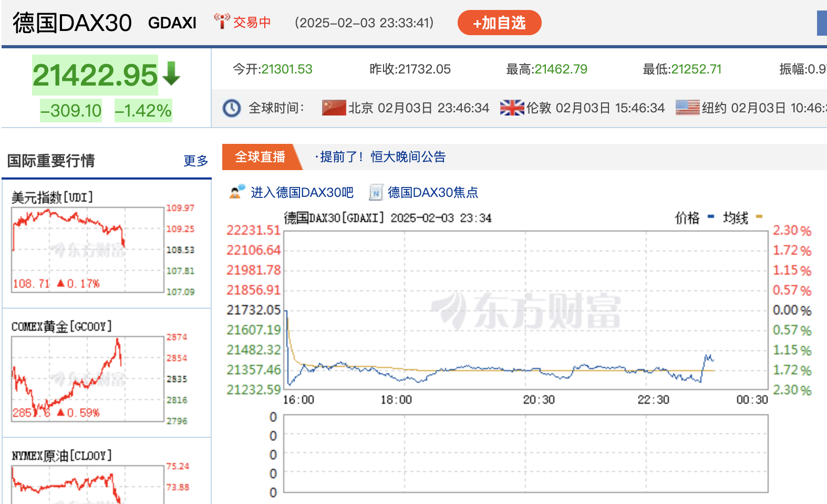Select the 全球直播 tab
Screen dimensions: 827x504
(x=260, y=157)
